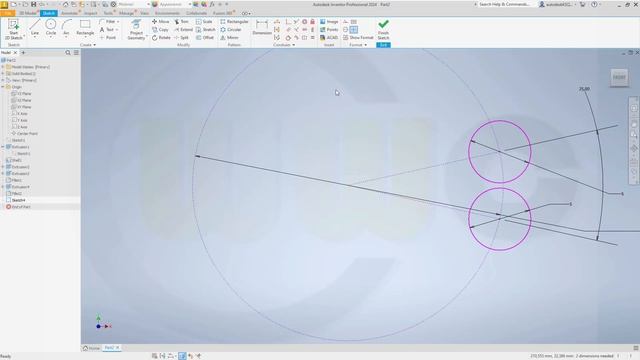The height and width of the screenshot is (360, 640).
Task: Select the Circle tool
Action: tap(51, 28)
